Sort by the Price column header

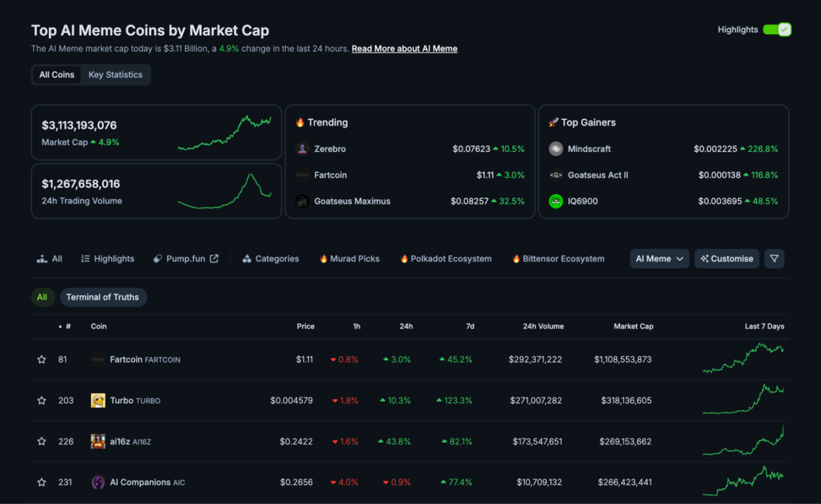(x=306, y=326)
